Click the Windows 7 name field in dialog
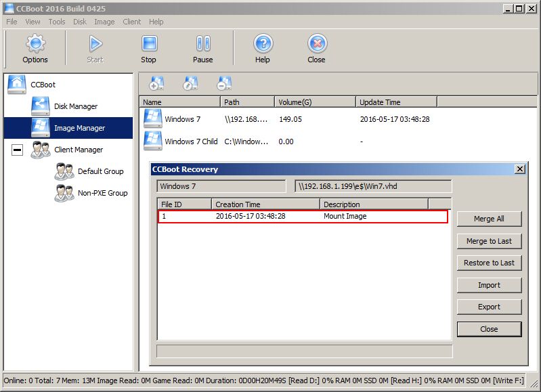 click(221, 186)
